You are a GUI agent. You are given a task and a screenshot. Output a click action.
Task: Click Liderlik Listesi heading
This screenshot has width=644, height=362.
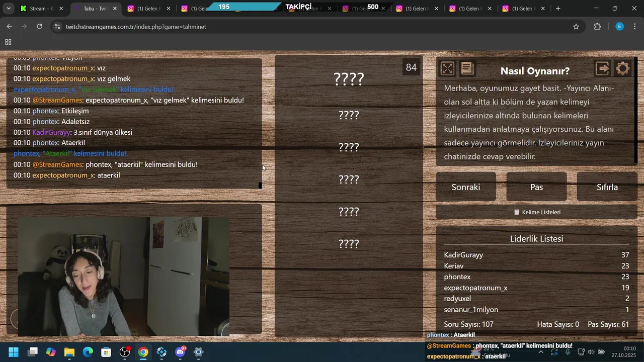coord(536,239)
